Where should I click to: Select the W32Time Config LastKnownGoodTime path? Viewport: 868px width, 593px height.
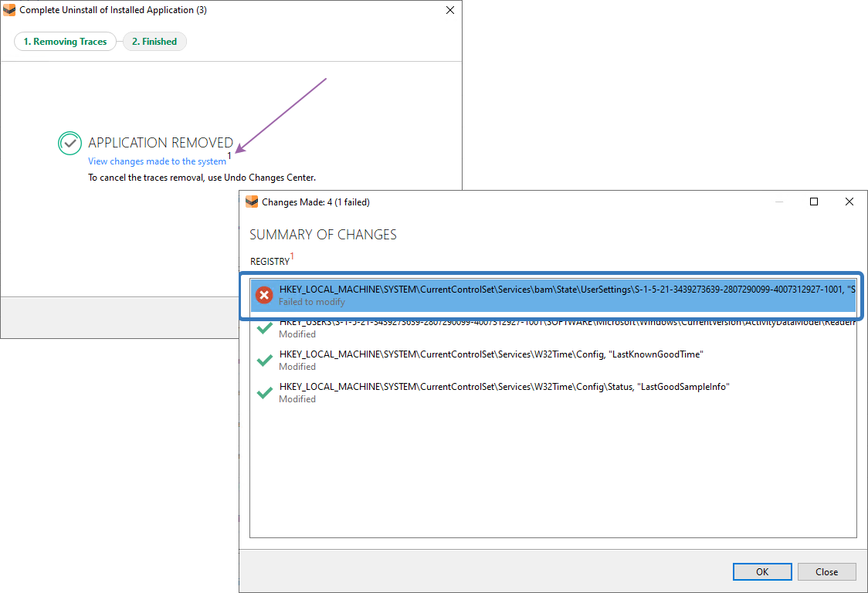point(491,354)
